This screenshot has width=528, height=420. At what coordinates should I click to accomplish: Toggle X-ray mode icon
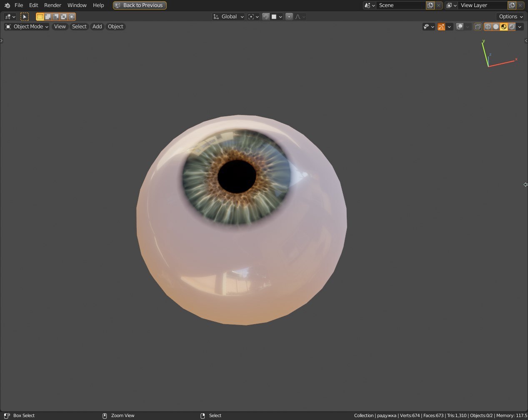478,27
